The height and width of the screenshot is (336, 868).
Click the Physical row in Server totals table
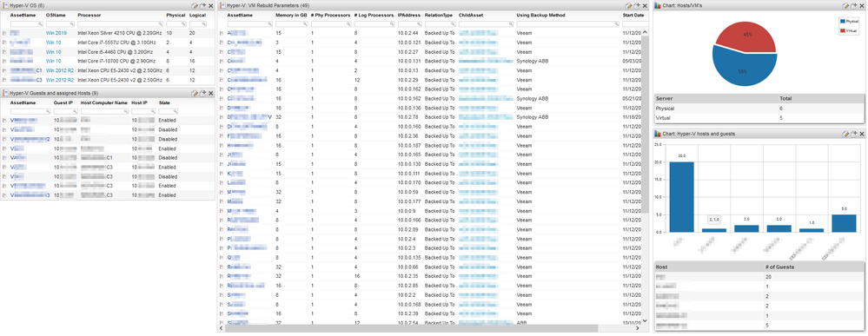coord(759,109)
